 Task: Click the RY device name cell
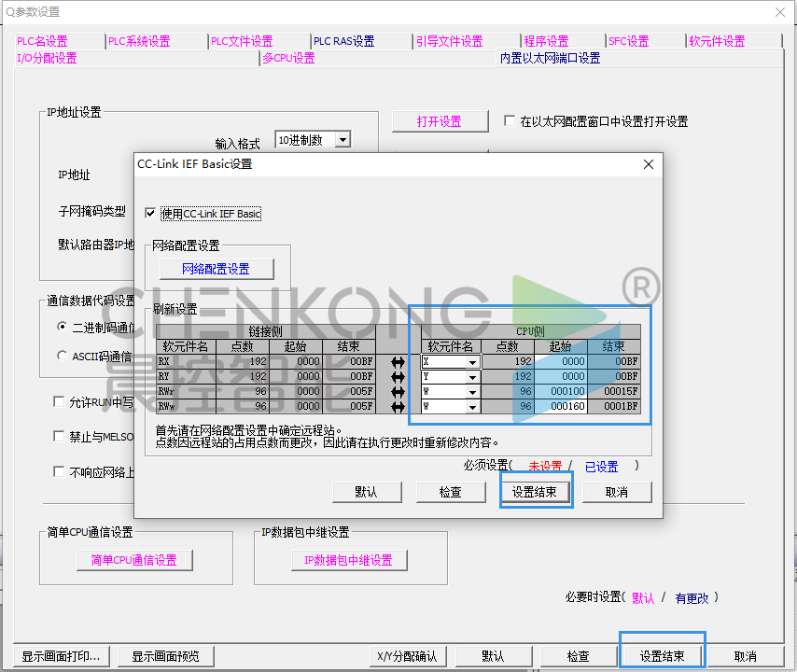[186, 377]
